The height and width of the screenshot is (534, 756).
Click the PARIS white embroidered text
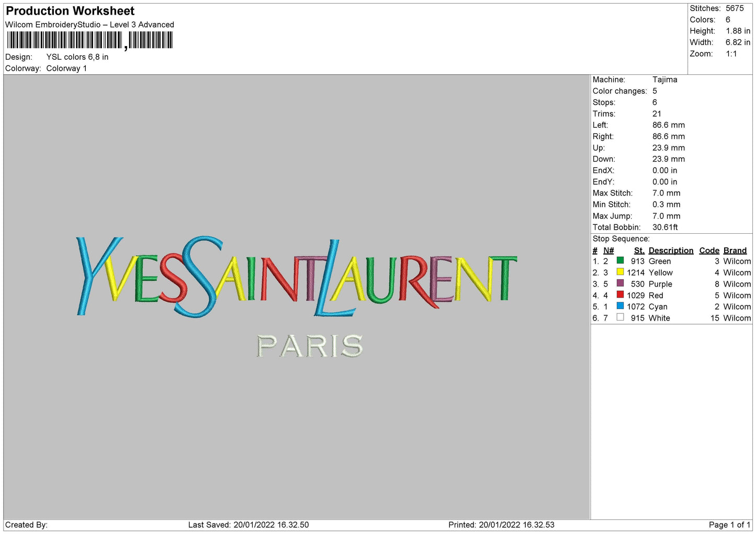coord(310,346)
